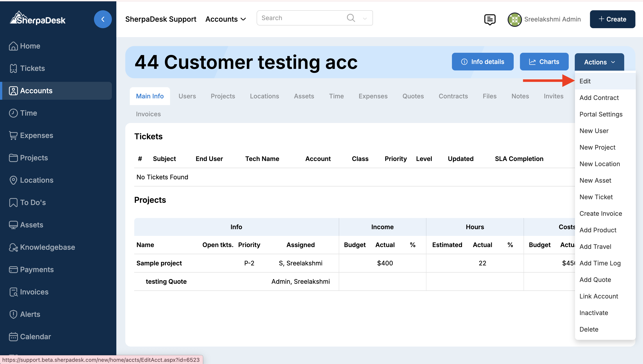Select Edit from the Actions menu
643x364 pixels.
(585, 81)
